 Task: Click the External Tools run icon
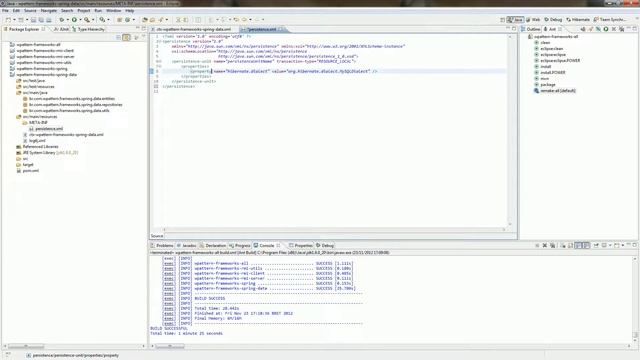[87, 20]
